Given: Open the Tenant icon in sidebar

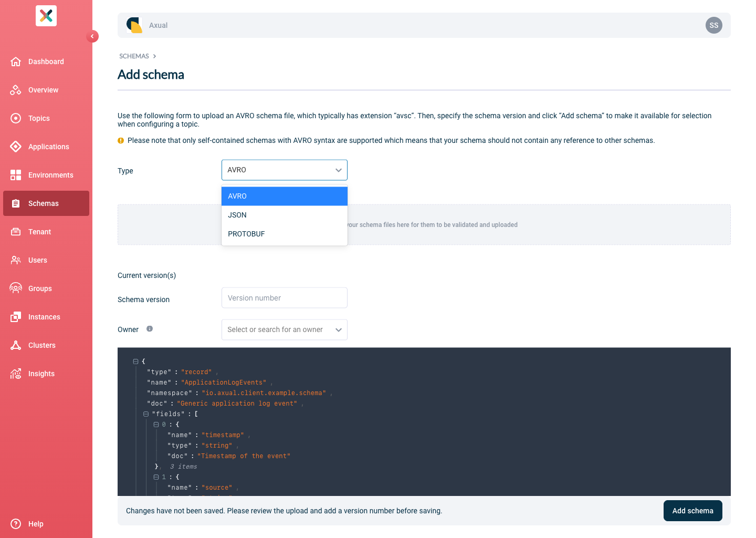Looking at the screenshot, I should (16, 232).
